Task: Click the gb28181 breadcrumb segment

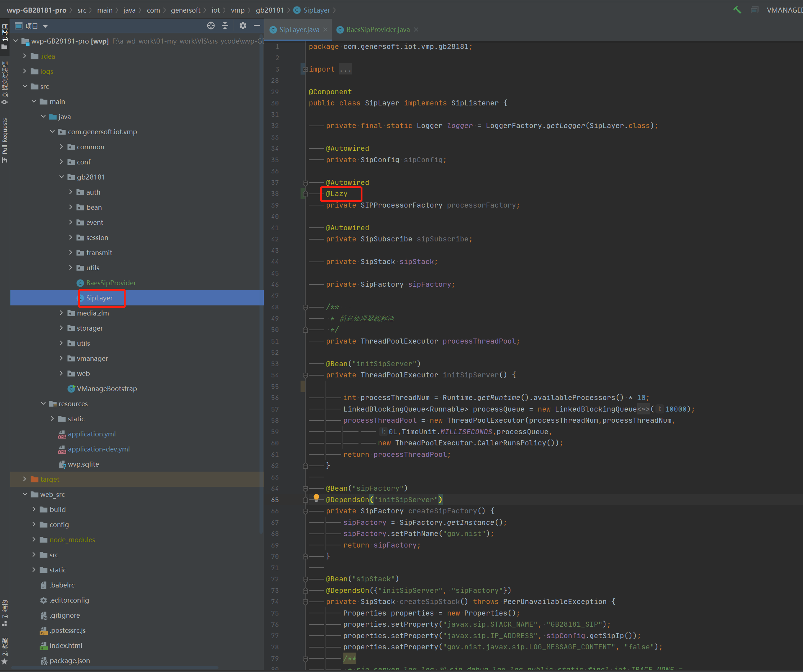Action: (x=270, y=10)
